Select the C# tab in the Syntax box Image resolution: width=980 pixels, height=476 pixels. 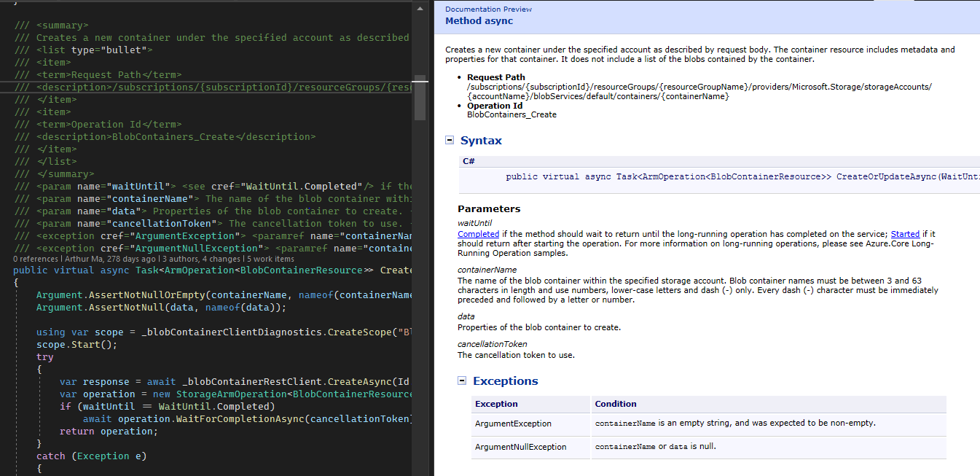(x=469, y=160)
